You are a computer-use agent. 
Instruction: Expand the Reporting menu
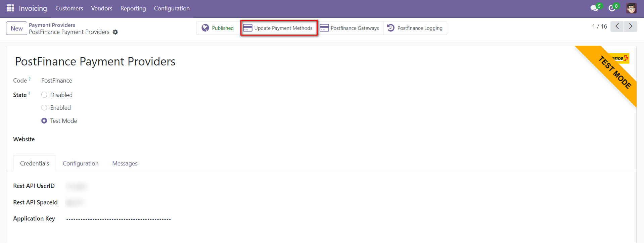point(133,8)
